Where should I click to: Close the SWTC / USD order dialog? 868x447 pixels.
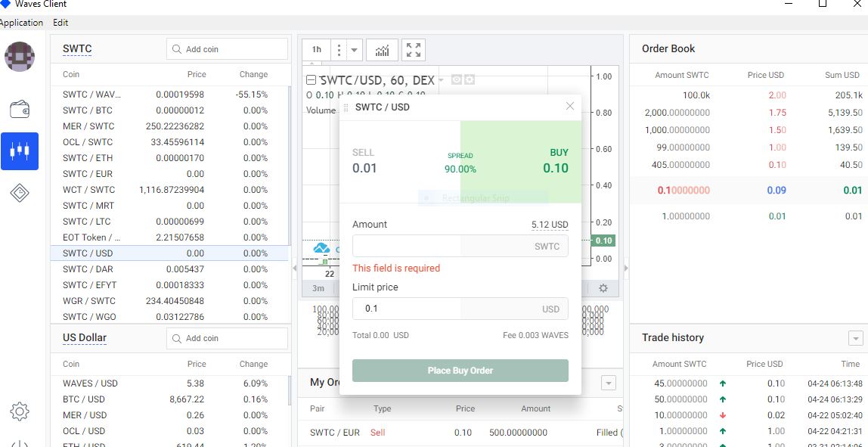pos(569,106)
